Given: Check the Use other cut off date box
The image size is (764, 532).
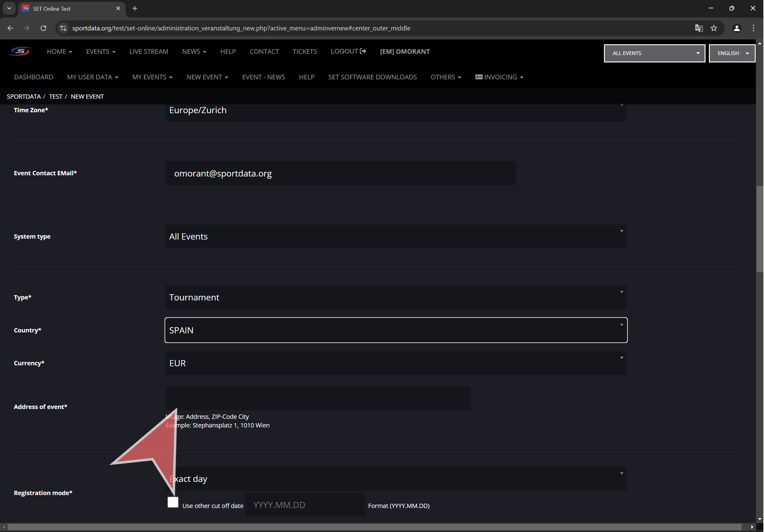Looking at the screenshot, I should pyautogui.click(x=173, y=502).
